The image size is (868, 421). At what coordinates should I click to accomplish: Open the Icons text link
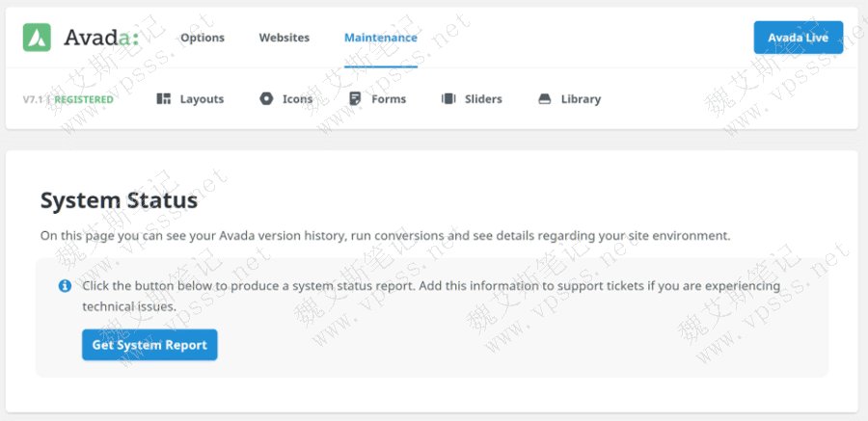(297, 99)
